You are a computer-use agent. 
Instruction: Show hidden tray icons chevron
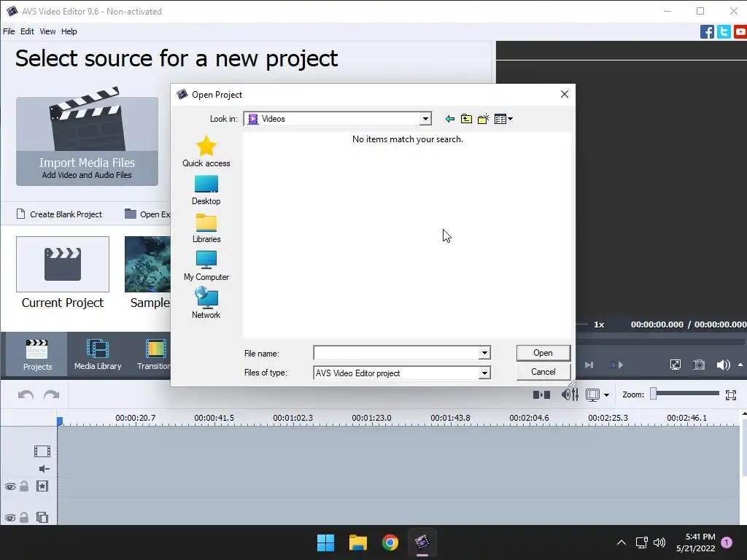coord(622,542)
